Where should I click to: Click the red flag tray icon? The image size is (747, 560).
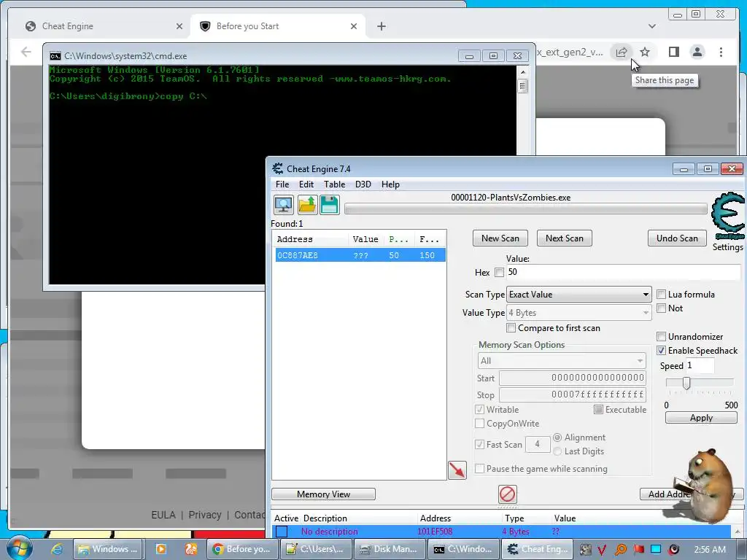coord(638,550)
